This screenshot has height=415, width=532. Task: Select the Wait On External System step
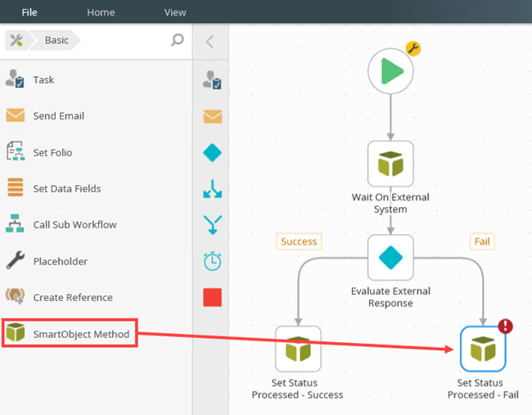[390, 164]
